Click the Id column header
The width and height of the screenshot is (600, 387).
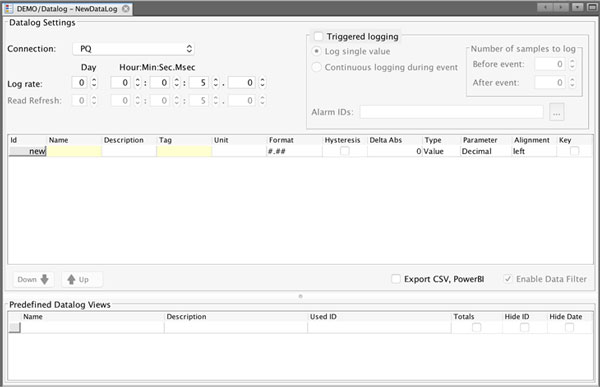click(27, 140)
